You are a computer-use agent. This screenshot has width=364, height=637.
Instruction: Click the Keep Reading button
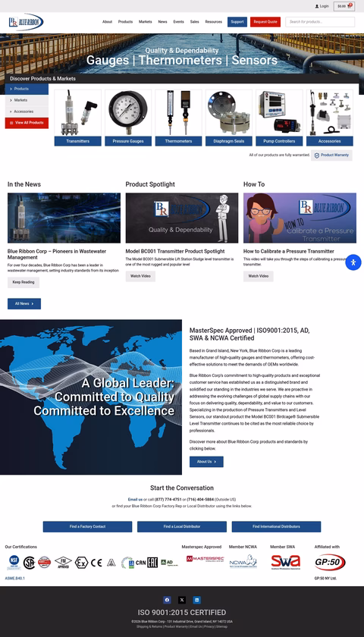click(24, 282)
